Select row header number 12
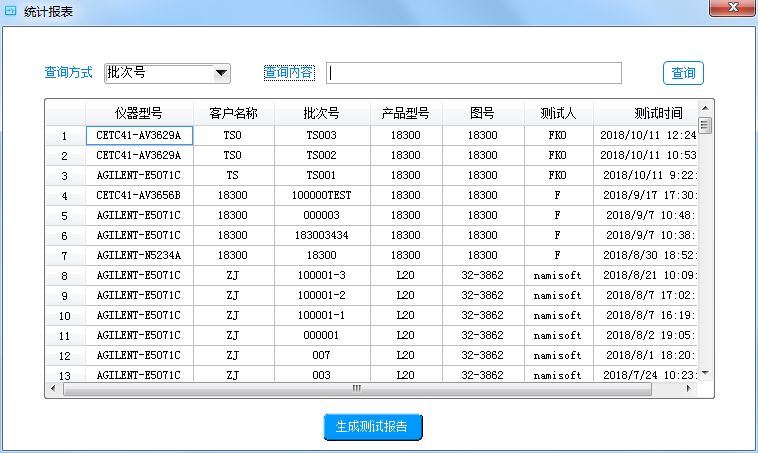The image size is (758, 453). coord(65,356)
